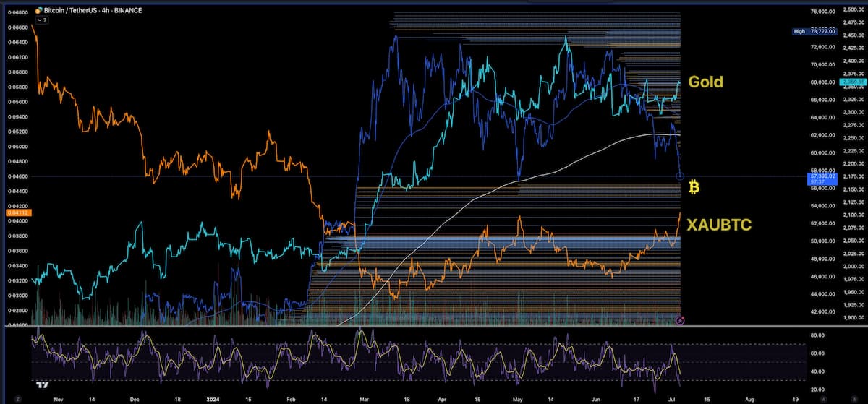Click the Jun label on the time axis
Viewport: 868px width, 404px height.
(595, 398)
